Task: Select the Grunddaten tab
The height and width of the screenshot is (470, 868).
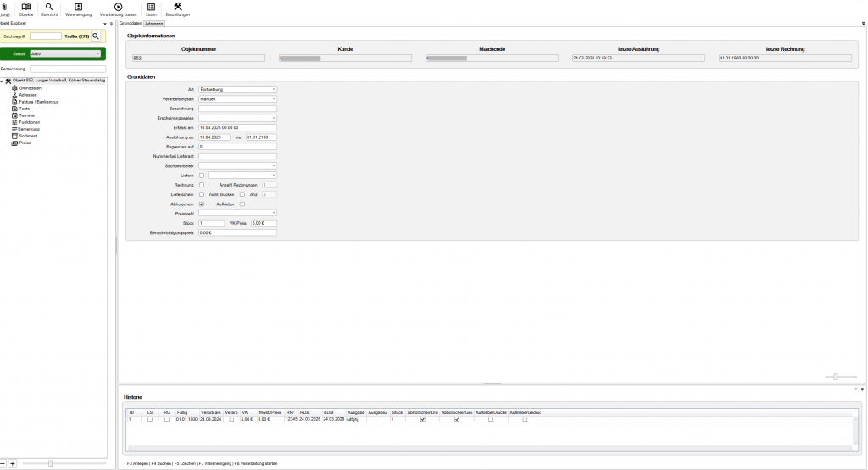Action: [131, 23]
